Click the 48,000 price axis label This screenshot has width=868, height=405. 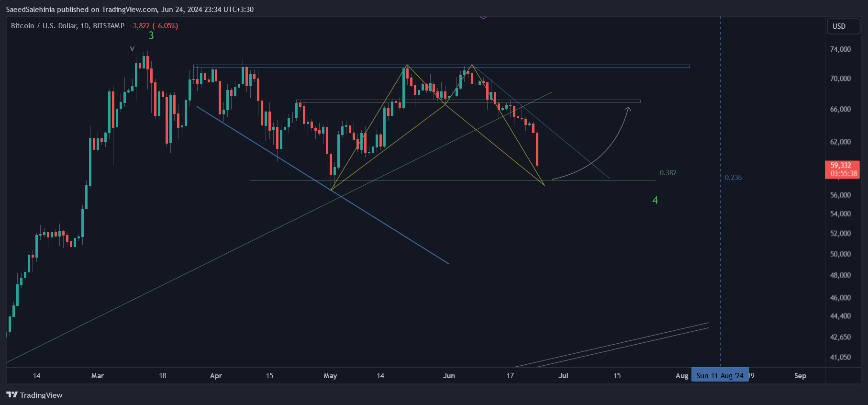pos(840,275)
